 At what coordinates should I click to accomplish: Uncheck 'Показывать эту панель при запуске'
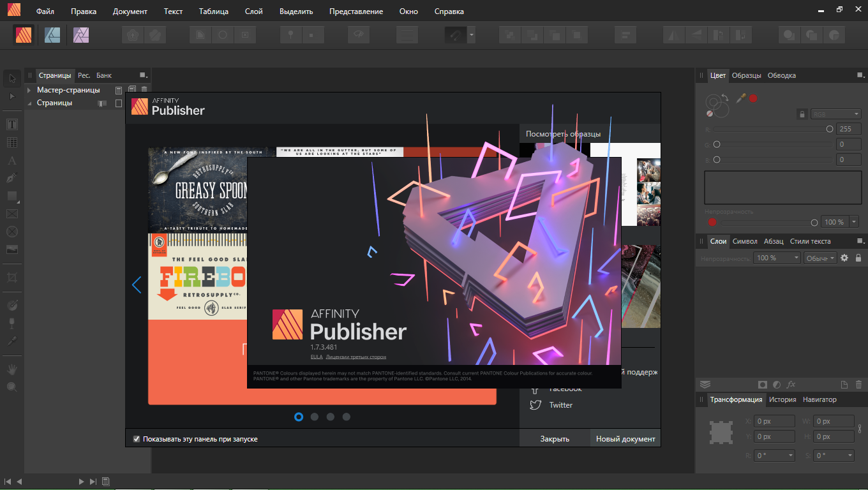point(137,439)
